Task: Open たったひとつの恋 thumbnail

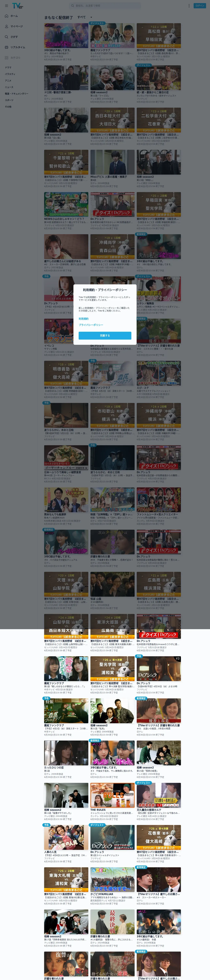Action: [66, 753]
